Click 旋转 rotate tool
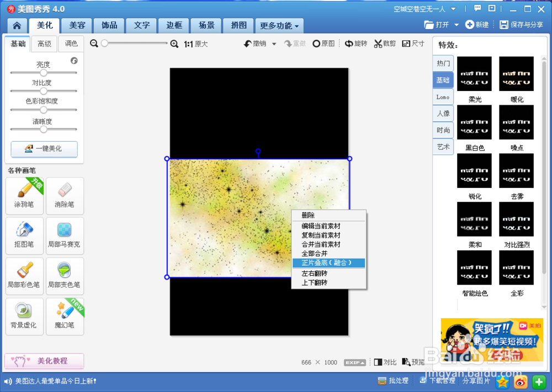Viewport: 552px width, 392px height. 356,44
